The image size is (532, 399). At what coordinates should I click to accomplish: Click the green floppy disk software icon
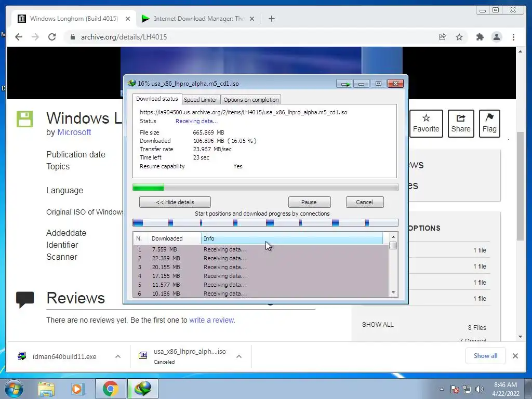coord(25,119)
